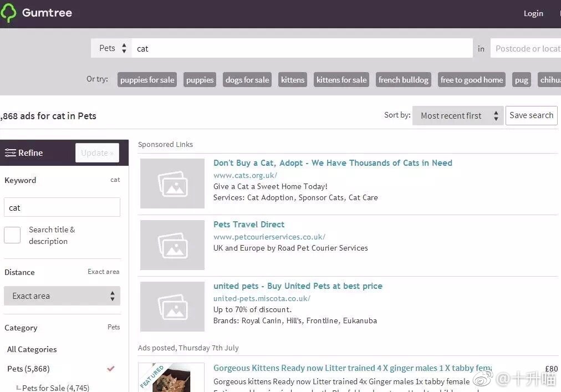Open the Sort by Most recent first dropdown
Screen dimensions: 561x392
coord(458,116)
